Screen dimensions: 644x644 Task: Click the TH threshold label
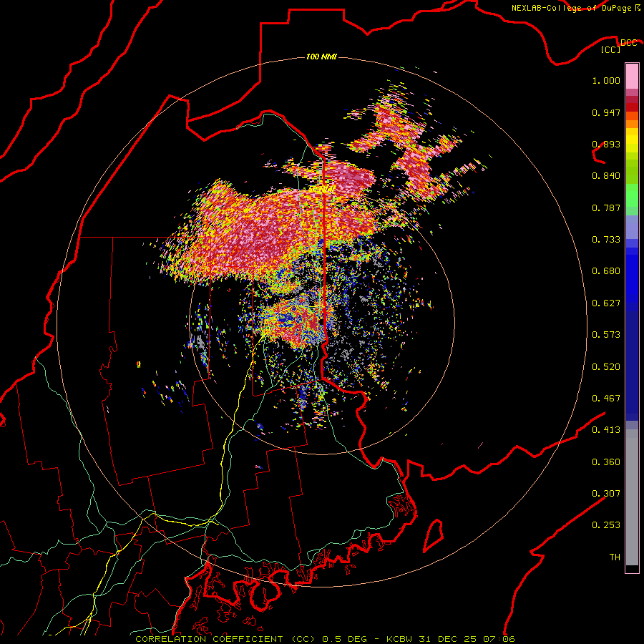click(615, 557)
